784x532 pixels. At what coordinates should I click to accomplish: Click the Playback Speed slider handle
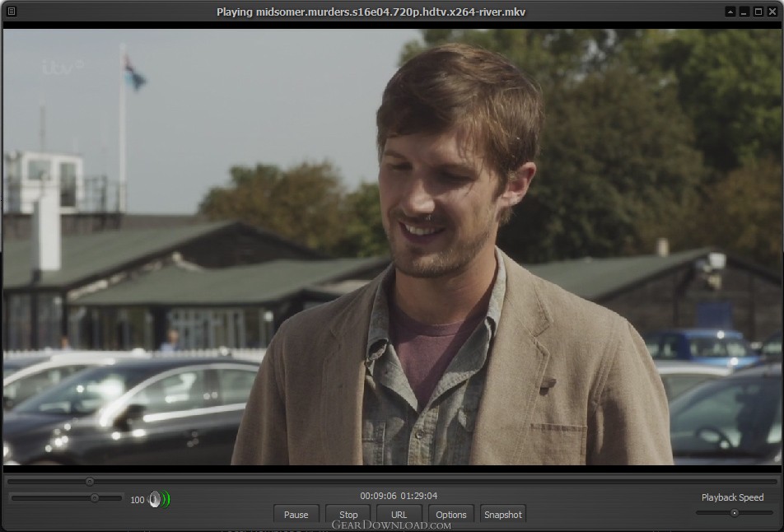[735, 512]
